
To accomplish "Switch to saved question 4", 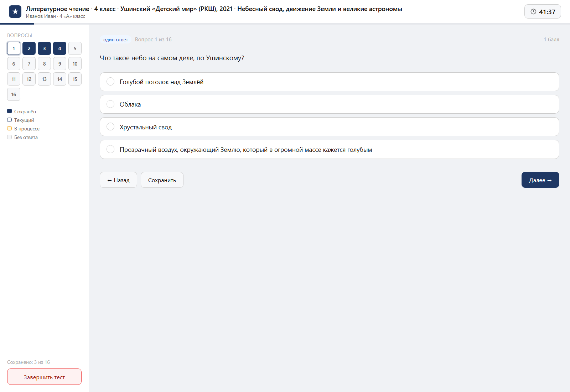I will tap(59, 48).
